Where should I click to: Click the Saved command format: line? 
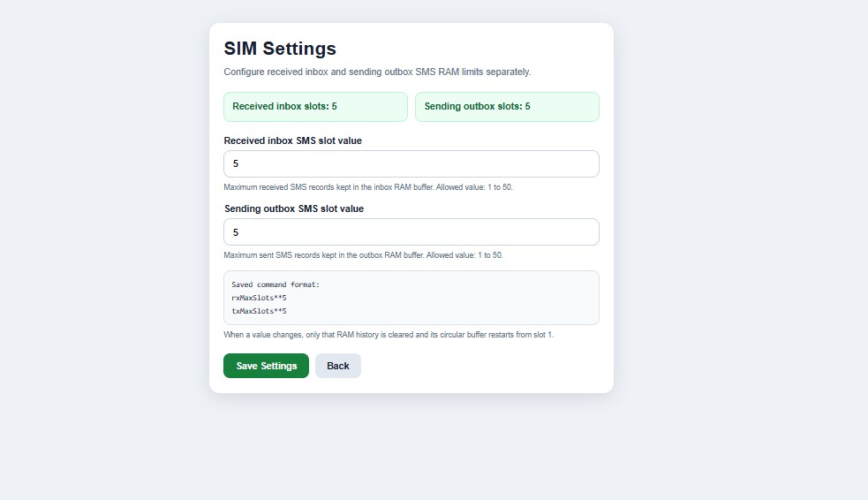coord(275,284)
